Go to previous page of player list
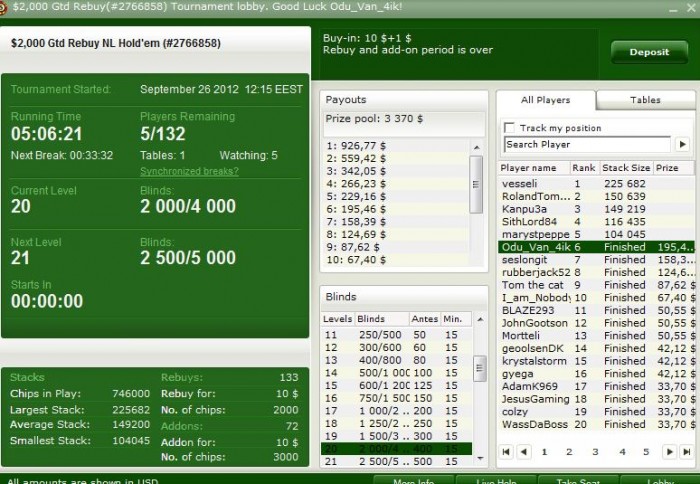Image resolution: width=700 pixels, height=484 pixels. (x=524, y=452)
